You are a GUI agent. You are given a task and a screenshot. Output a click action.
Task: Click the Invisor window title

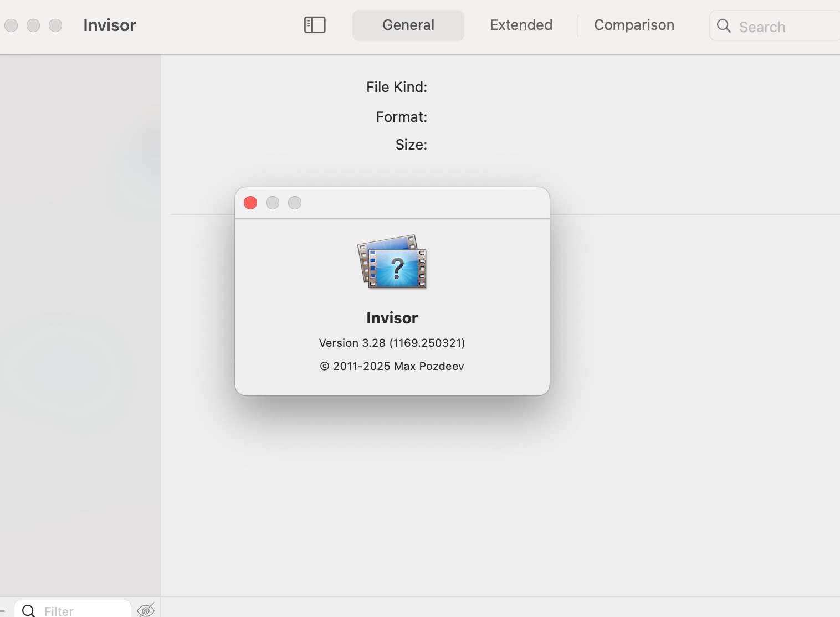(x=110, y=25)
